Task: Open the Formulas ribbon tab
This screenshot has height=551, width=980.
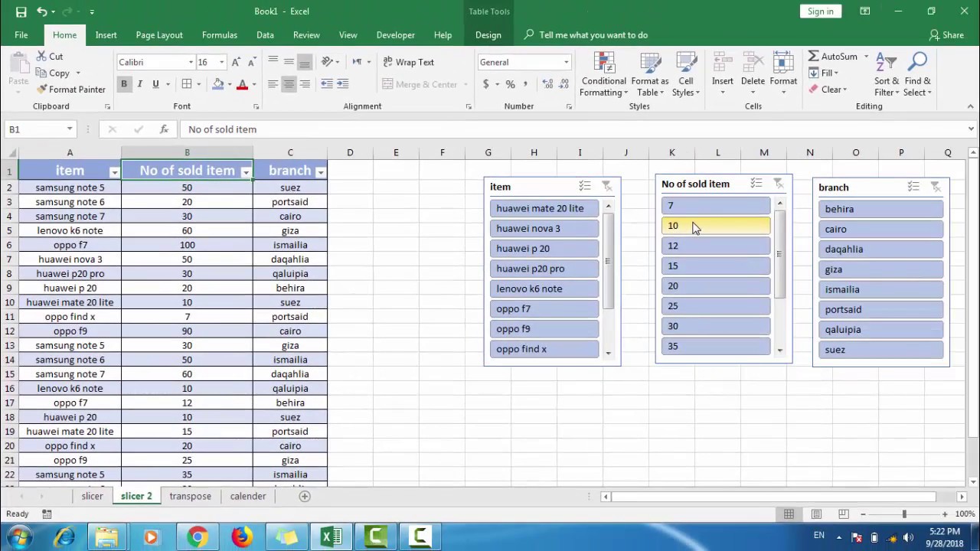Action: [220, 35]
